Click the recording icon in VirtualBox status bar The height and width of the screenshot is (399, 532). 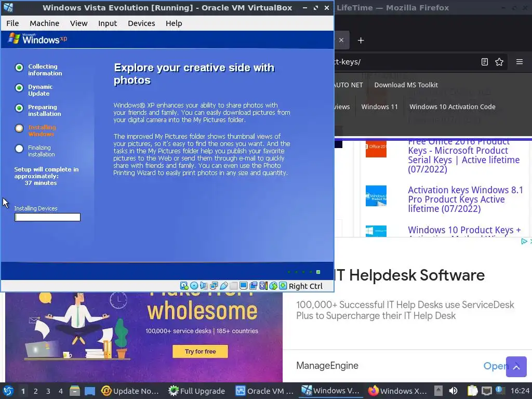pyautogui.click(x=253, y=286)
